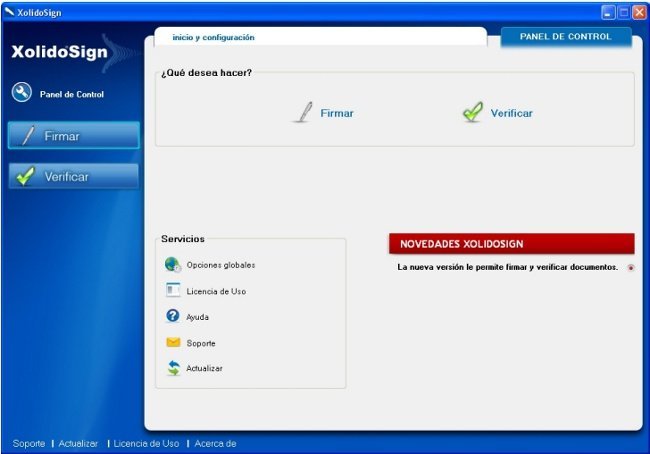650x454 pixels.
Task: Click the green checkmark on sidebar Verificar button
Action: coord(26,176)
